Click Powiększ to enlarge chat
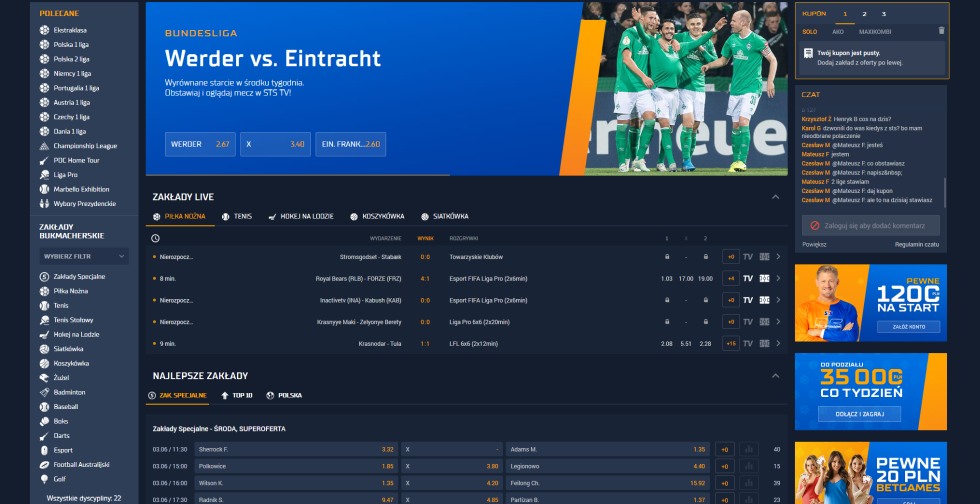This screenshot has width=980, height=504. (814, 244)
